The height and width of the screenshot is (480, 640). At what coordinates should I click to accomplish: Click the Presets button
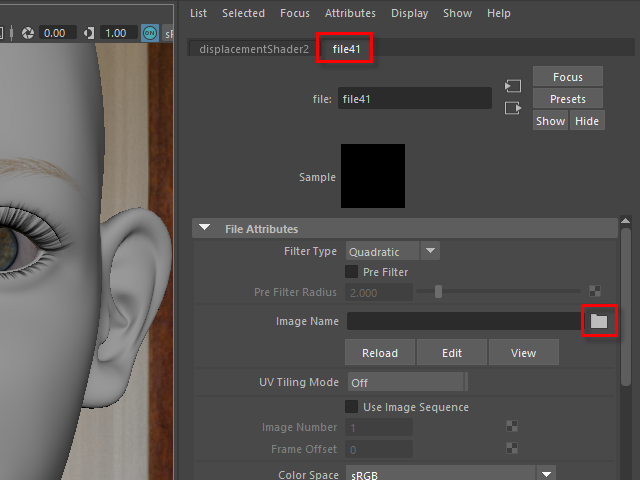point(567,99)
